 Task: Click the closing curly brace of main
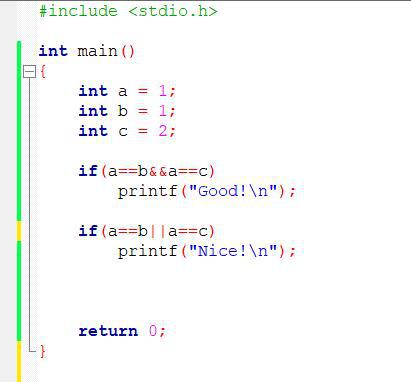(x=43, y=351)
